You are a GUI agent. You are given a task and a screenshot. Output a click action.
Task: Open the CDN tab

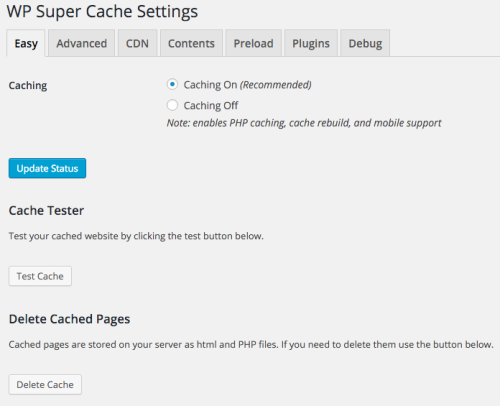pos(137,43)
